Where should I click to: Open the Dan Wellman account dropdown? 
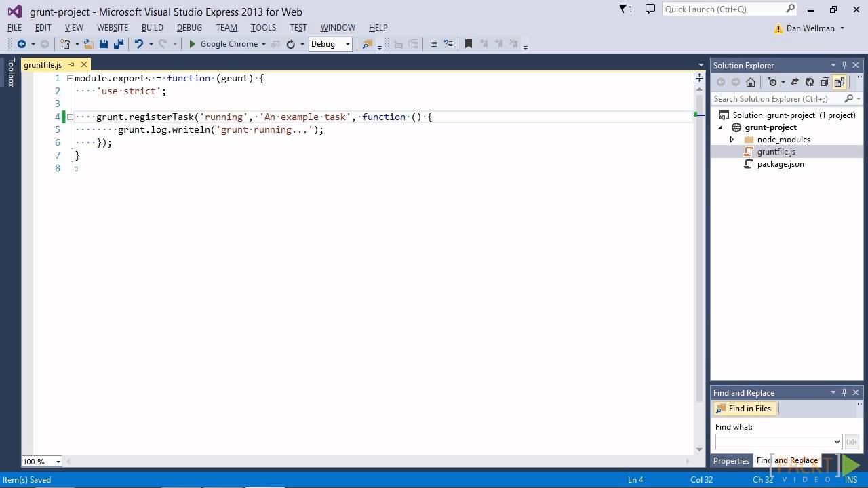842,28
